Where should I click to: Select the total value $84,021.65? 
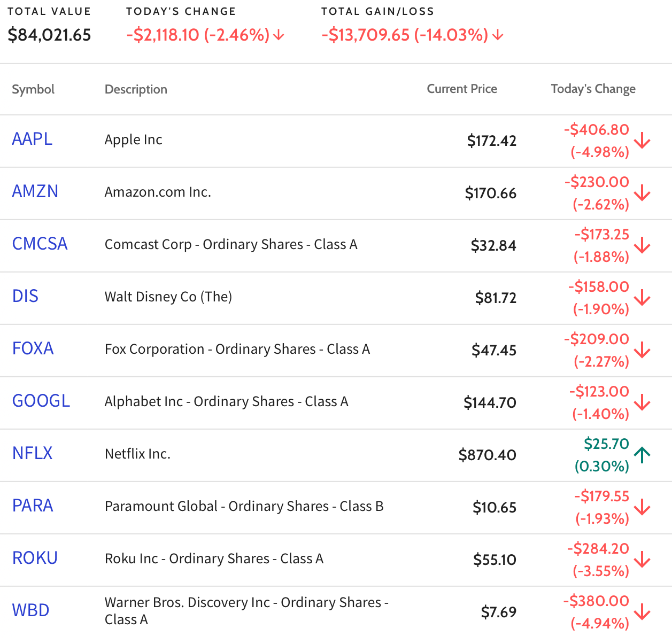tap(49, 35)
